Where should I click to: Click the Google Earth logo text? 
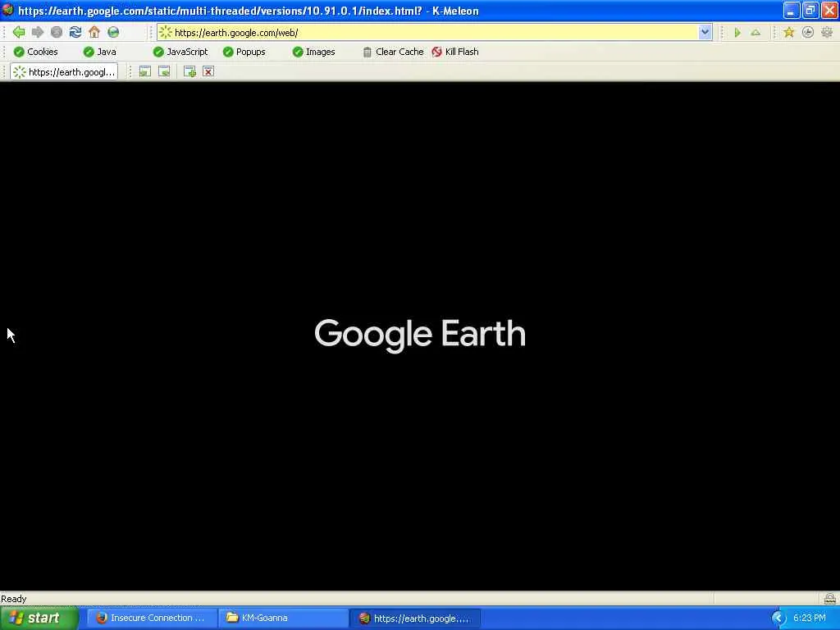[420, 335]
